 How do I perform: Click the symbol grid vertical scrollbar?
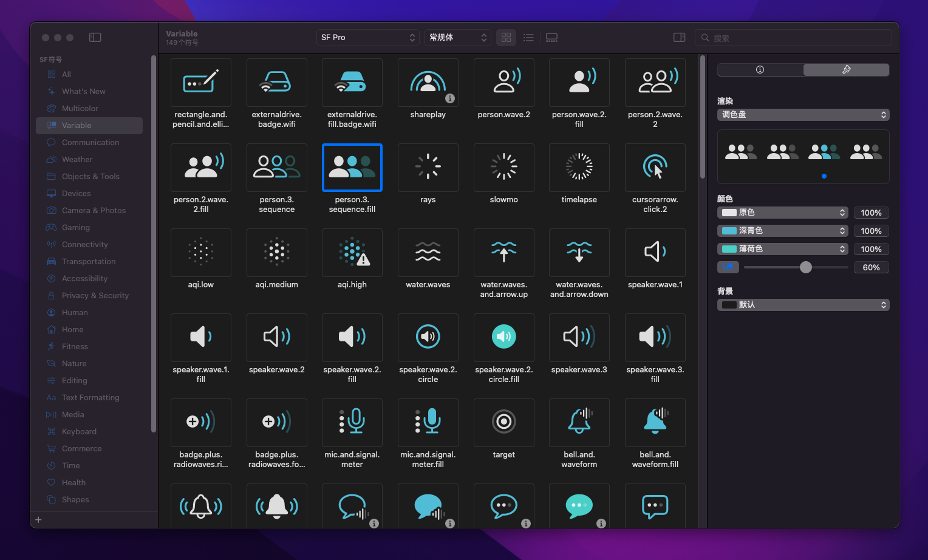coord(703,117)
